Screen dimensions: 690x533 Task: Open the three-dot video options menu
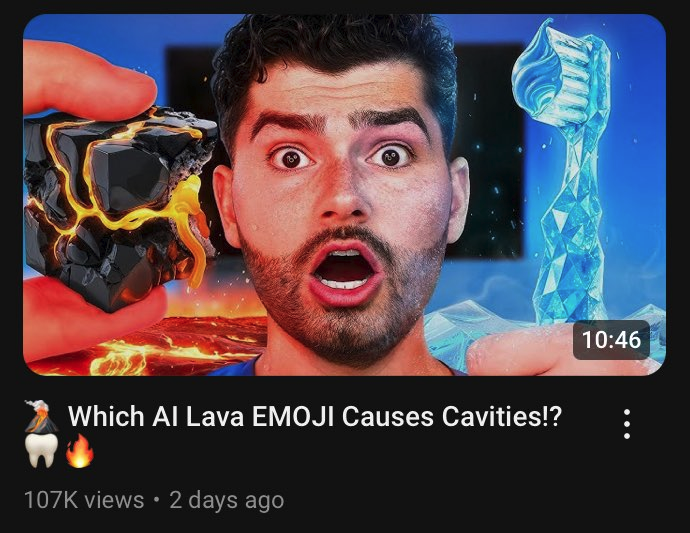(627, 424)
